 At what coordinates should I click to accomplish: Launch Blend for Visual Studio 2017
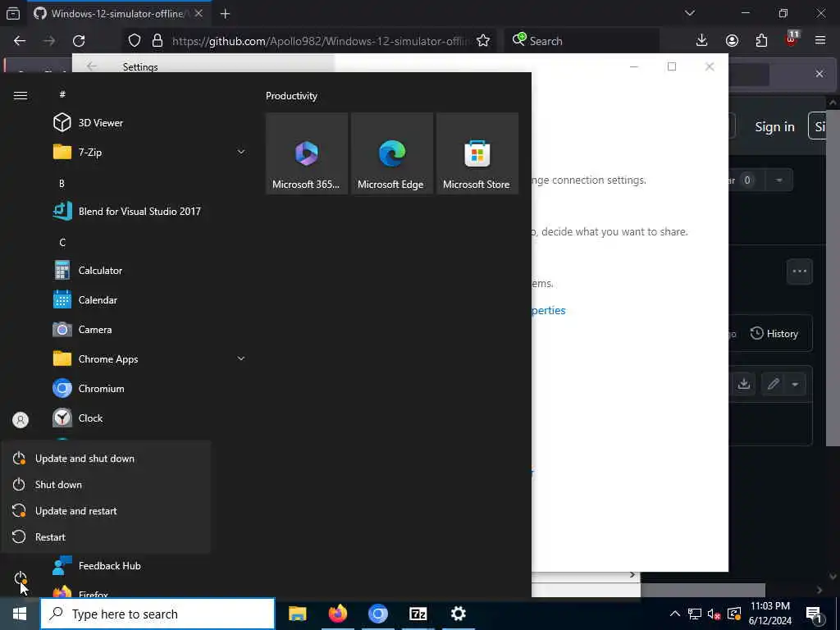click(x=127, y=211)
